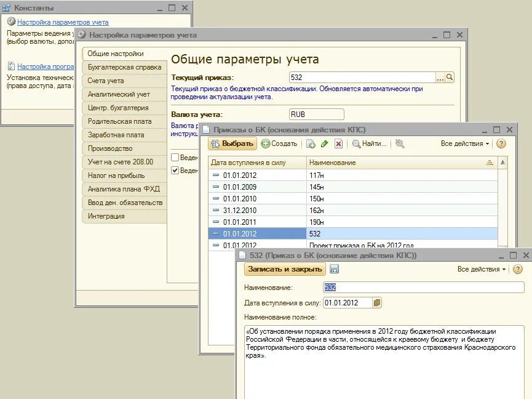Click the Дата вступления в силу date field
The image size is (532, 399).
tap(347, 302)
